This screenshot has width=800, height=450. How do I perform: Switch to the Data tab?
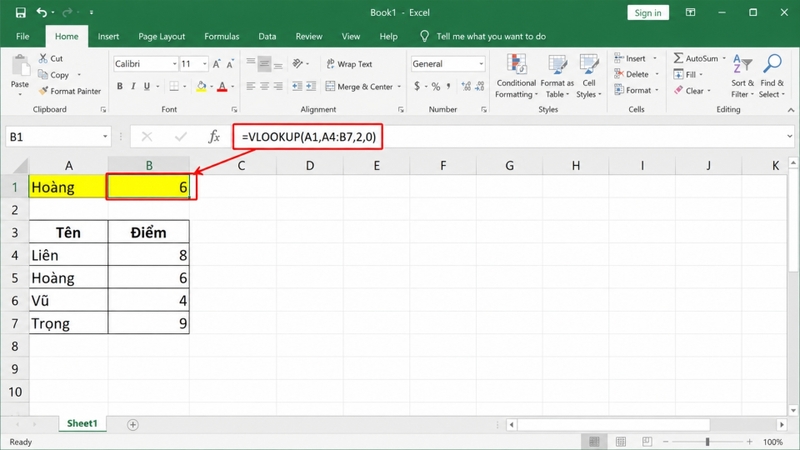(x=267, y=37)
